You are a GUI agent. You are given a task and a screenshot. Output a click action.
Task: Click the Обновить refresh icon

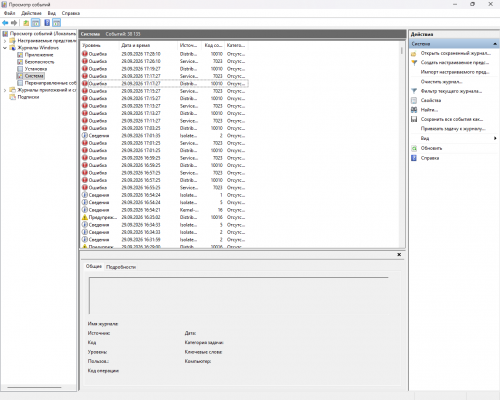click(414, 148)
